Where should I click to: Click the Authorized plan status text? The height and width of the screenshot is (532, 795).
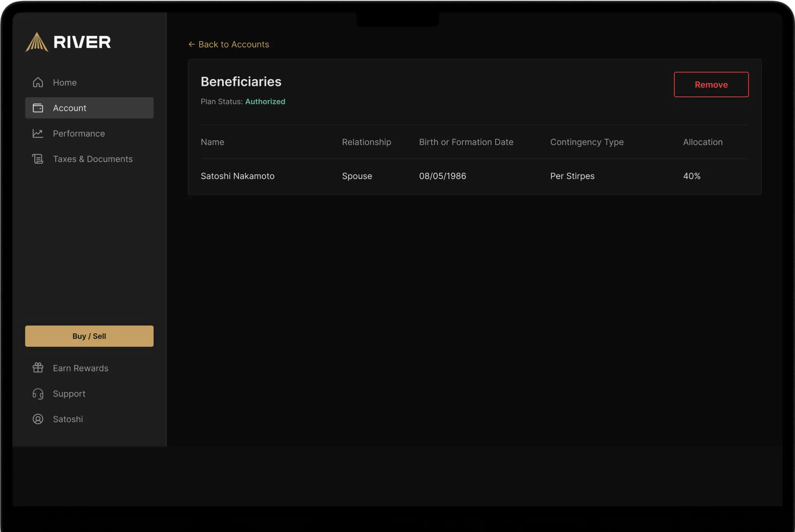click(265, 102)
